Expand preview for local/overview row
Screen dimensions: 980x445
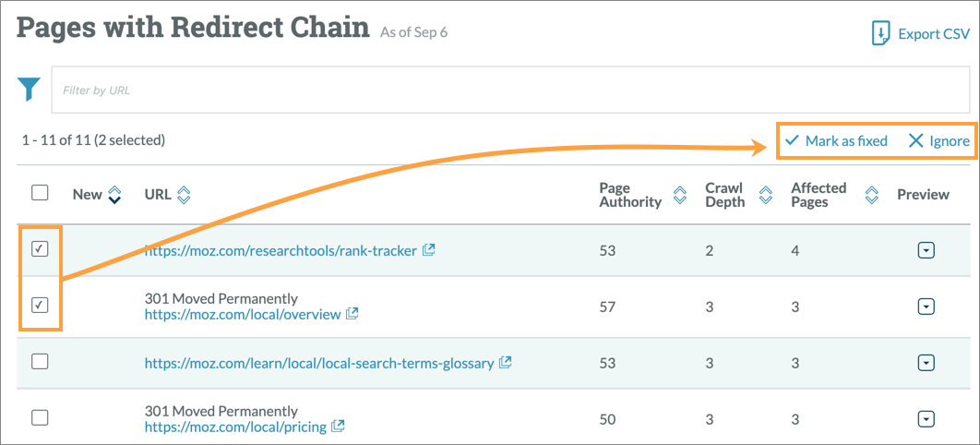(926, 307)
